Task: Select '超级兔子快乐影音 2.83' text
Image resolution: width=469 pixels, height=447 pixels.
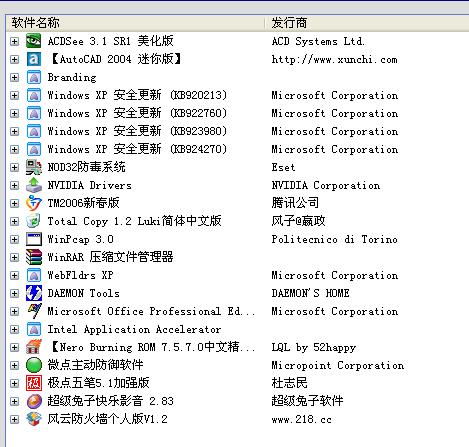Action: point(110,401)
